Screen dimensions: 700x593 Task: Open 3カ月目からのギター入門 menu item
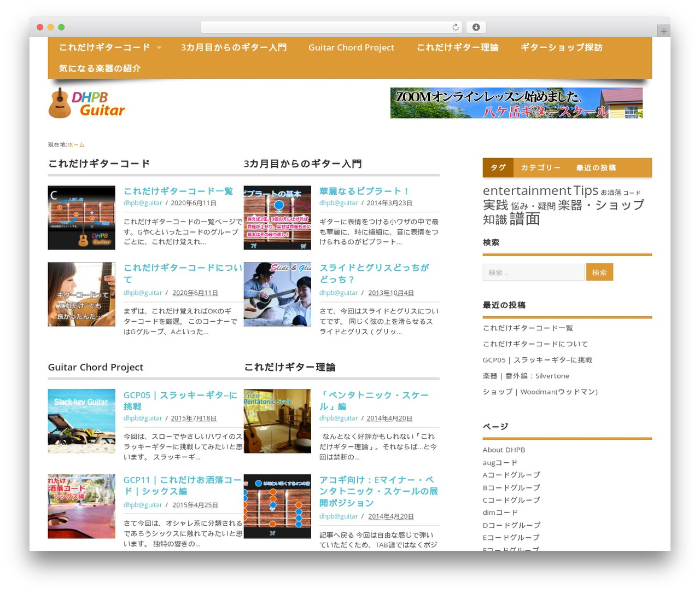coord(234,48)
